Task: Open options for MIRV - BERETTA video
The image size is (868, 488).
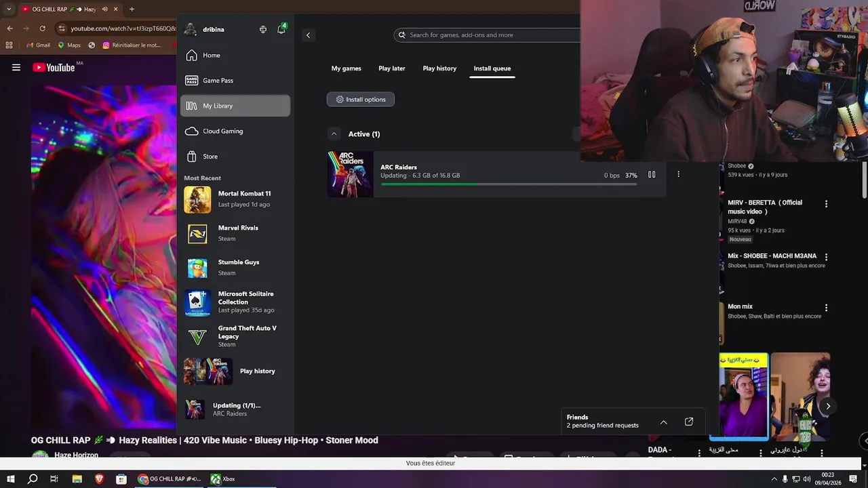Action: [x=826, y=203]
